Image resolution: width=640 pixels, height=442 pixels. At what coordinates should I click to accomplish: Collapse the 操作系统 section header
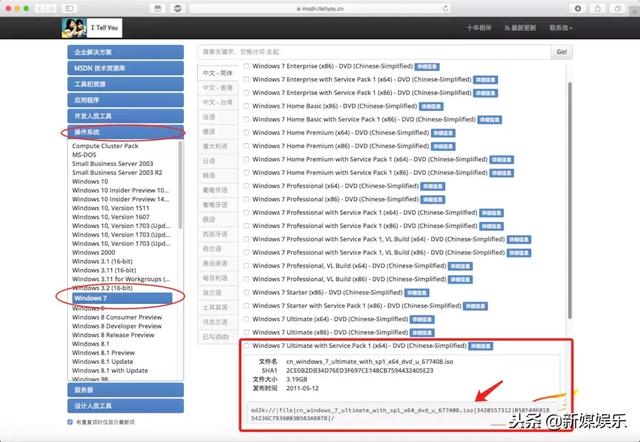point(125,132)
